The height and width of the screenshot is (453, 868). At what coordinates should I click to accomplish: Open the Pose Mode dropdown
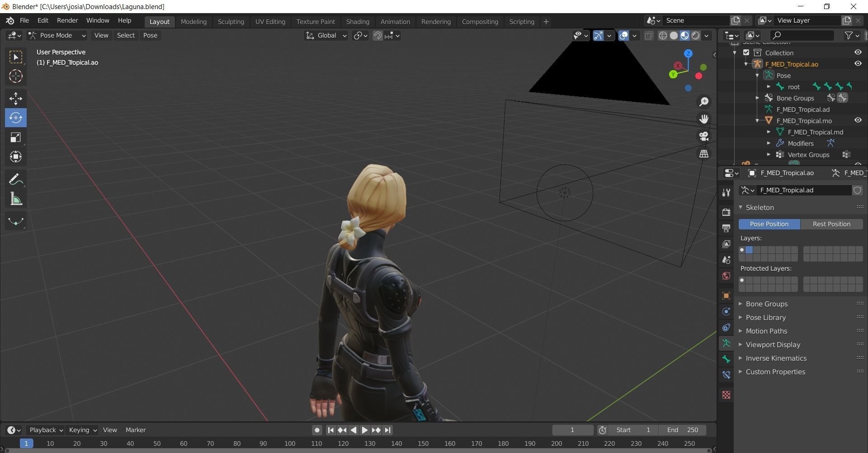[x=57, y=35]
